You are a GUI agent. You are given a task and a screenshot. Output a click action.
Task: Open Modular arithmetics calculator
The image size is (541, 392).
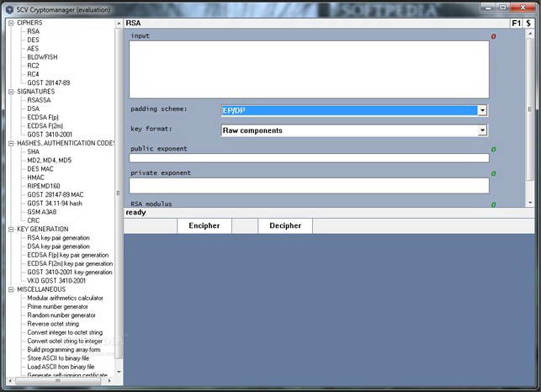point(65,298)
